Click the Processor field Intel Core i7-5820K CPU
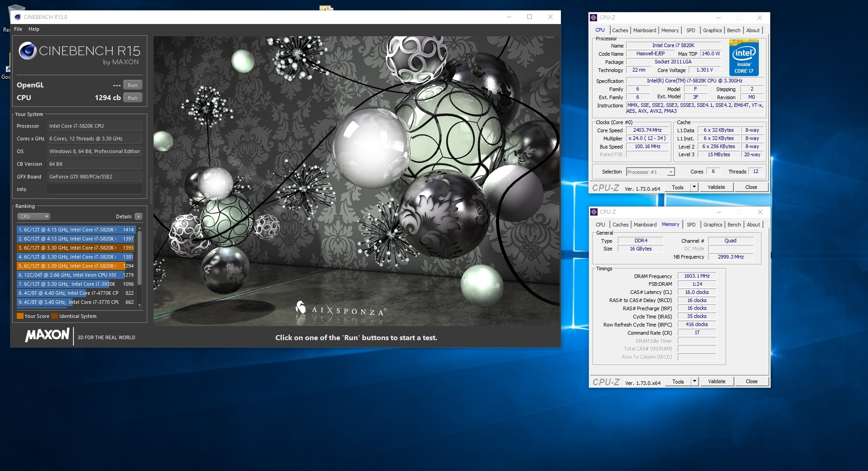This screenshot has width=868, height=471. [95, 126]
